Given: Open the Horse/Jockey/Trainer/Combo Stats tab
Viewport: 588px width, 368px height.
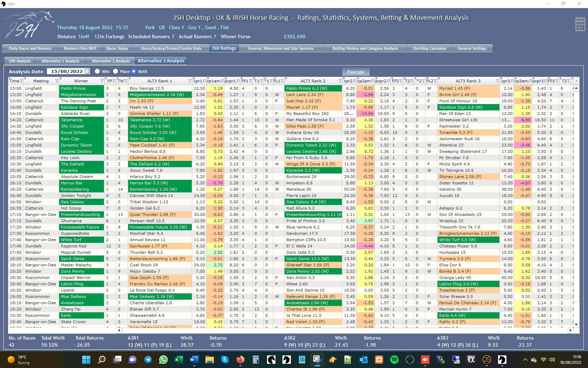Looking at the screenshot, I should 171,48.
